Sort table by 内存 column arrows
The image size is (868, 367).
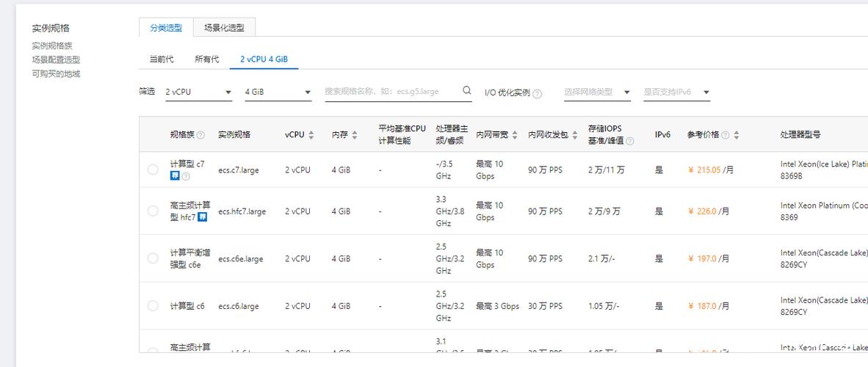(x=355, y=135)
